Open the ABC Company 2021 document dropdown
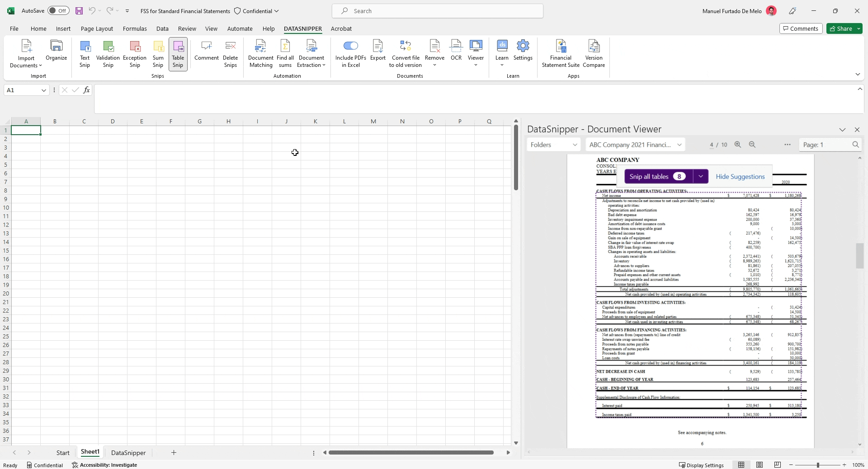The width and height of the screenshot is (868, 469). click(x=635, y=145)
